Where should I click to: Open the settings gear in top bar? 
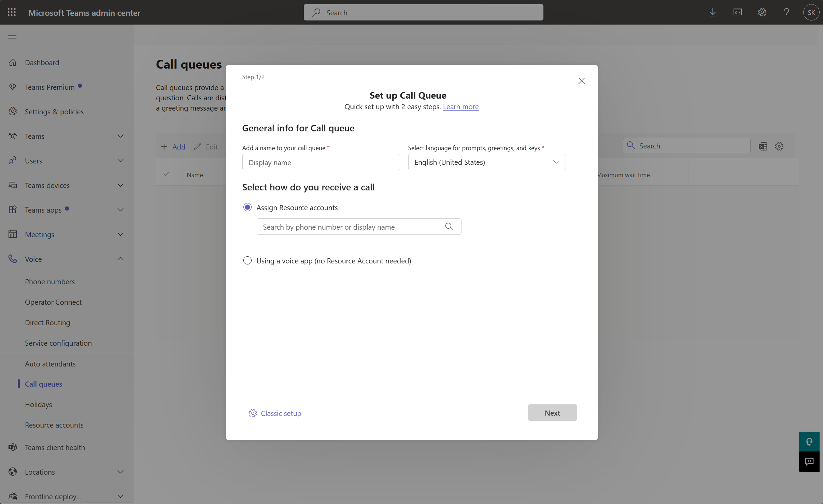[762, 13]
